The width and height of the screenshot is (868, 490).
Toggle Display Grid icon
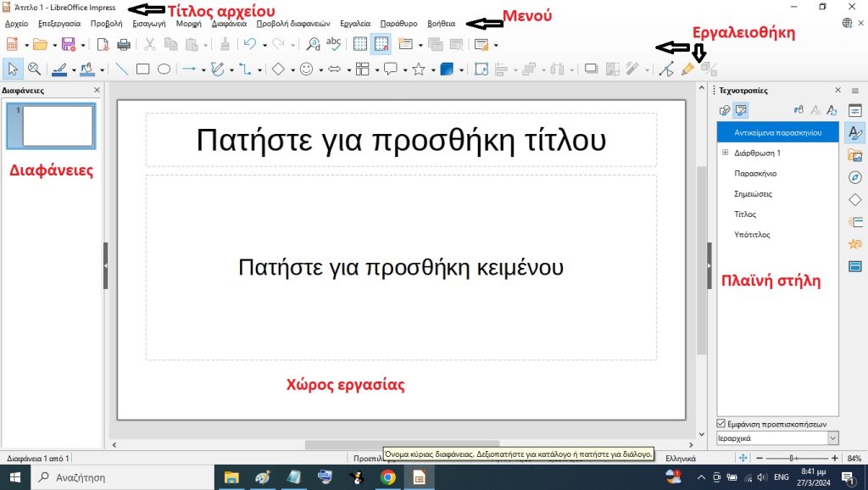pos(360,44)
